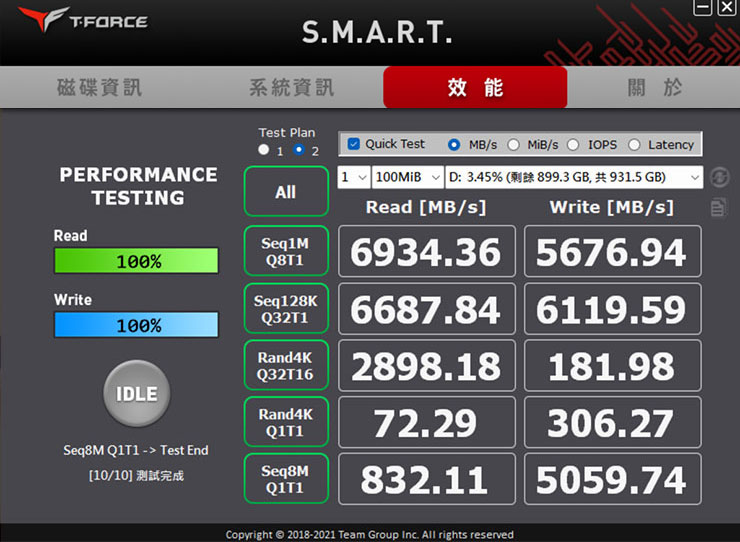
Task: Open the 100MiB test size dropdown
Action: (408, 177)
